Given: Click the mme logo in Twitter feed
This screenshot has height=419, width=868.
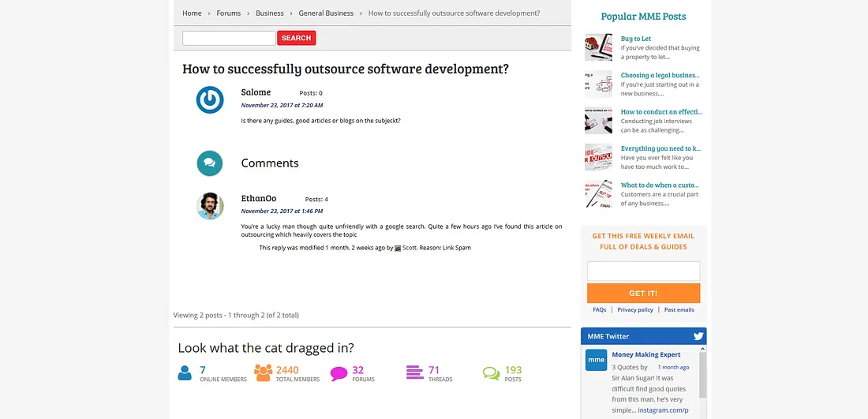Looking at the screenshot, I should (x=596, y=360).
